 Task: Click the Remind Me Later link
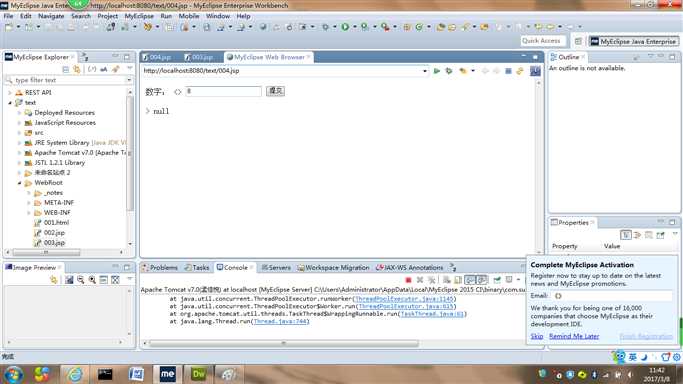574,336
